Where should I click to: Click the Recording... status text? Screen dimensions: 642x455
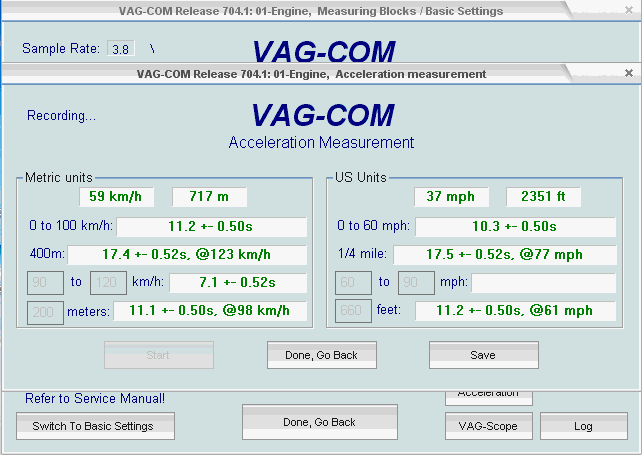click(x=61, y=115)
